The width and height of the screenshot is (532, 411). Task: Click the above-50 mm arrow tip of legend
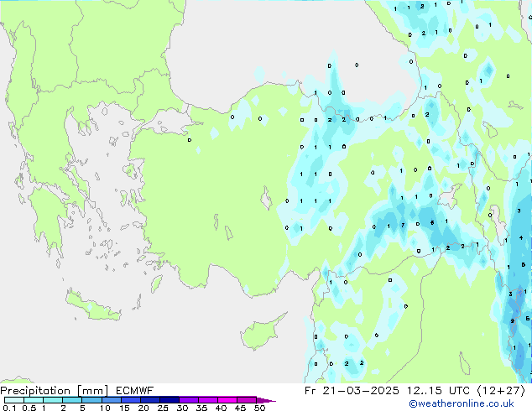[x=266, y=401]
